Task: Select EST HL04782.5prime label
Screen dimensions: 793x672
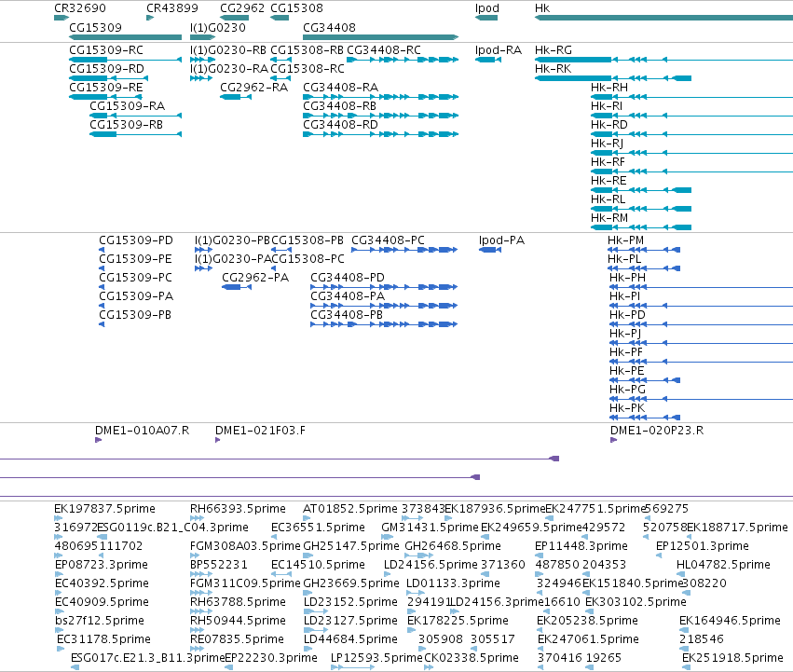Action: (x=723, y=565)
